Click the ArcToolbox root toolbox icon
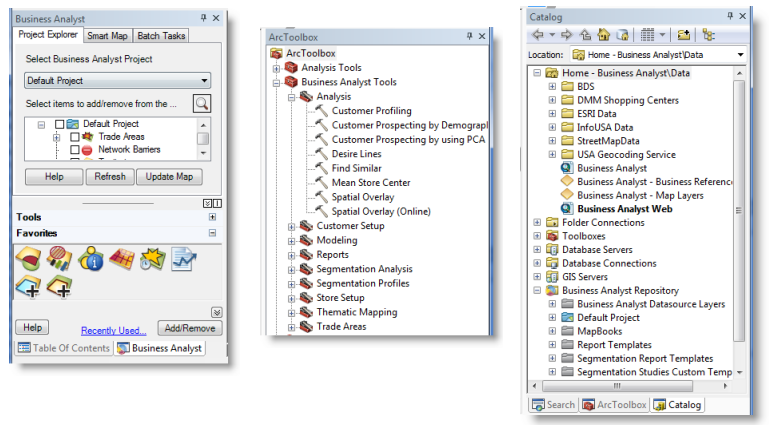The width and height of the screenshot is (772, 425). click(x=276, y=53)
